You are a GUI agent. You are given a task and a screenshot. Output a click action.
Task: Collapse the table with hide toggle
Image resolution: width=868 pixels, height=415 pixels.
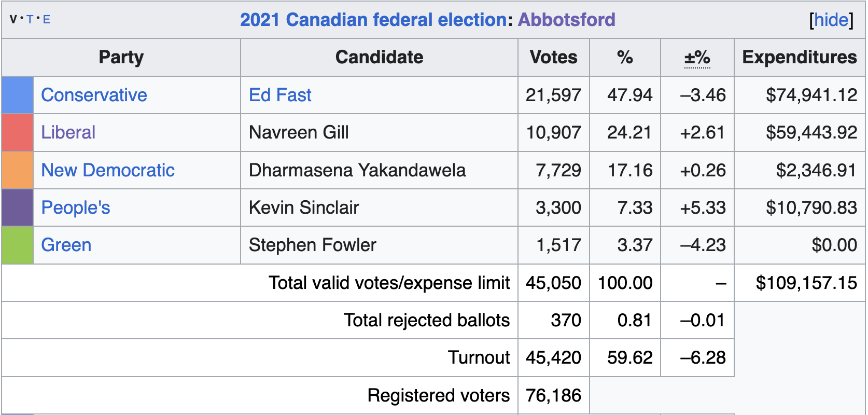point(831,20)
